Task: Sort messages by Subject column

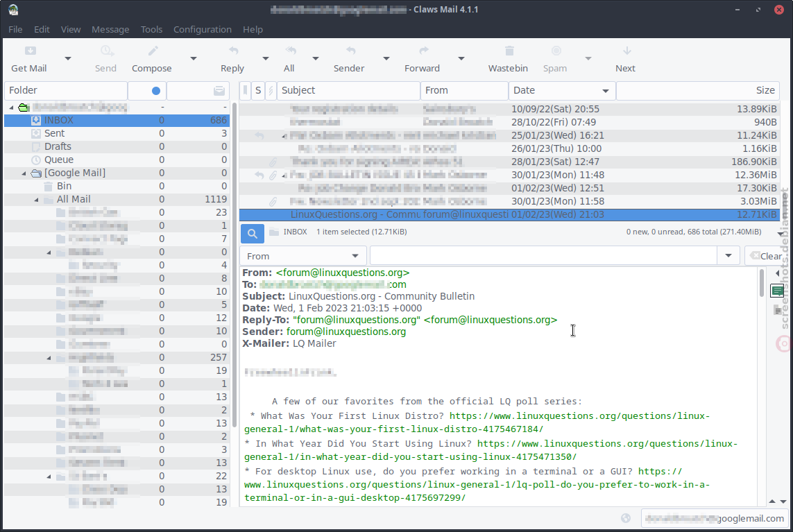Action: pyautogui.click(x=348, y=91)
